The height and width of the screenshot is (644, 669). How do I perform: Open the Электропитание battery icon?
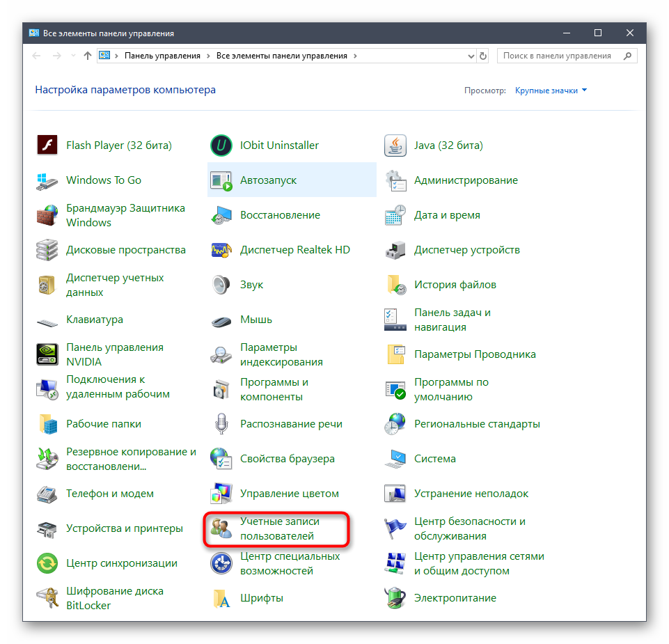(x=395, y=598)
